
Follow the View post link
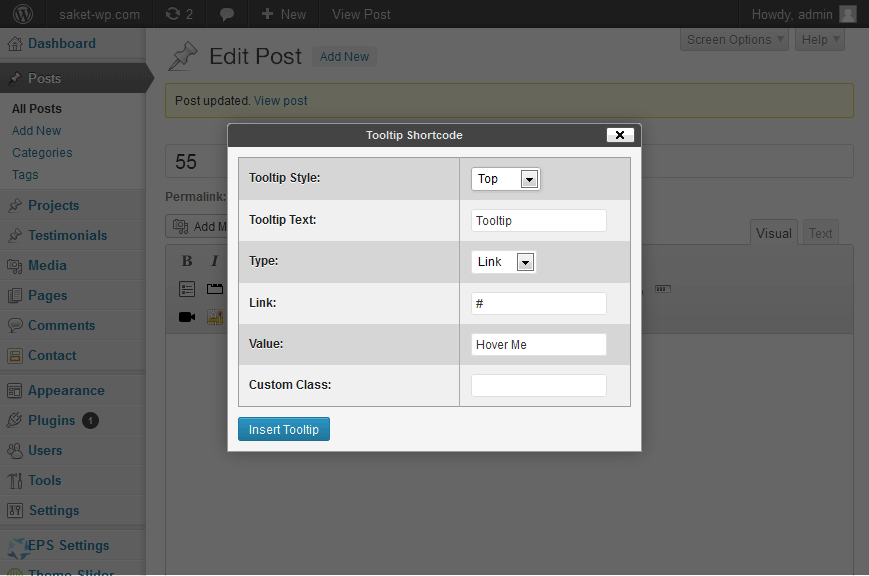pos(280,101)
